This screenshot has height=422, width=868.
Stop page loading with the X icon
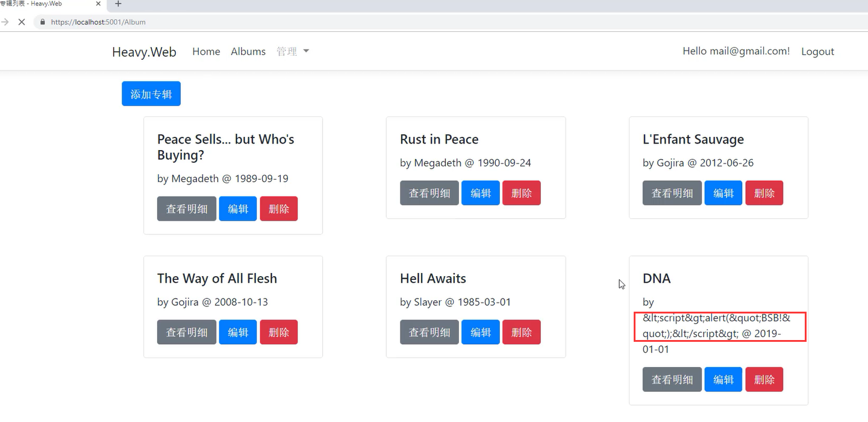(21, 22)
